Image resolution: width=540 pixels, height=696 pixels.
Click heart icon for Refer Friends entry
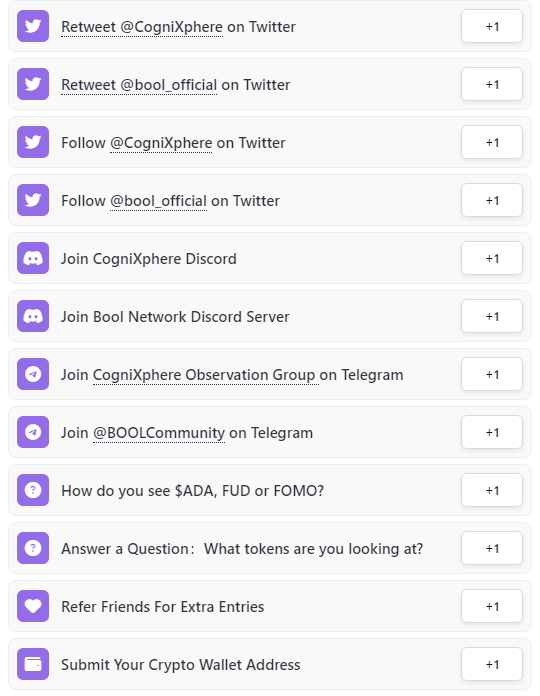33,606
